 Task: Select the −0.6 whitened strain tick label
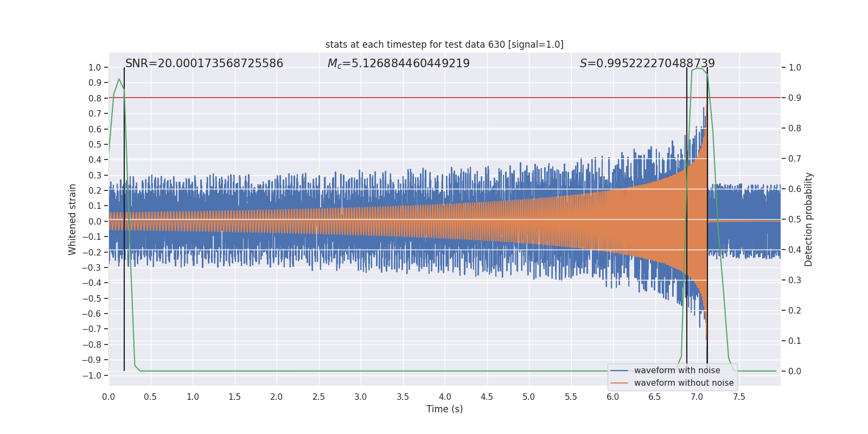click(92, 314)
